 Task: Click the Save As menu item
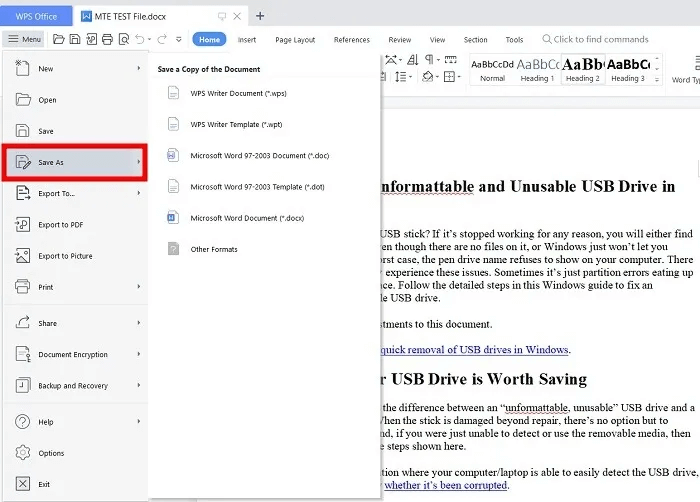[x=75, y=162]
